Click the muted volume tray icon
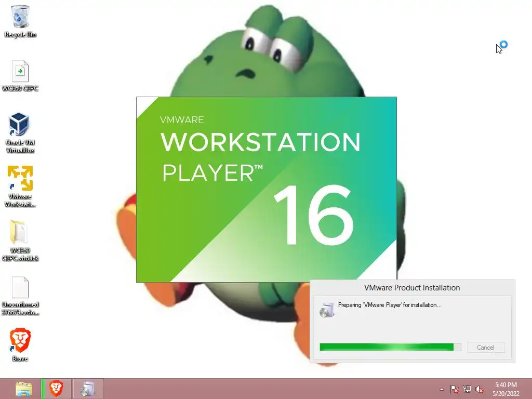Screen dimensions: 532x399 (x=480, y=389)
